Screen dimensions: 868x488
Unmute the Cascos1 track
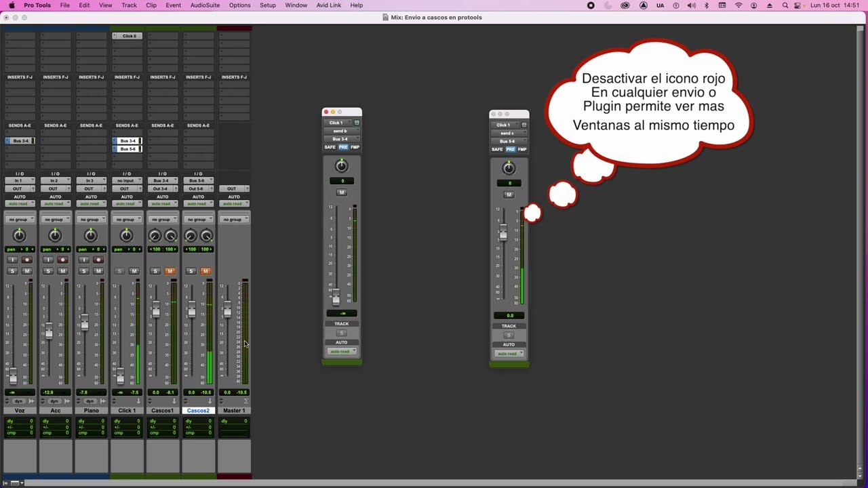pos(170,271)
